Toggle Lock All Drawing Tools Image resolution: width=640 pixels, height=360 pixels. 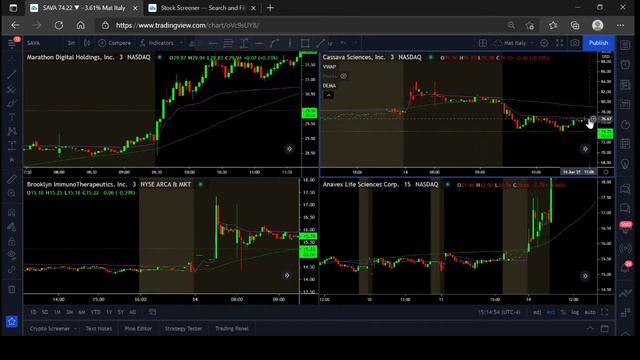pos(12,242)
